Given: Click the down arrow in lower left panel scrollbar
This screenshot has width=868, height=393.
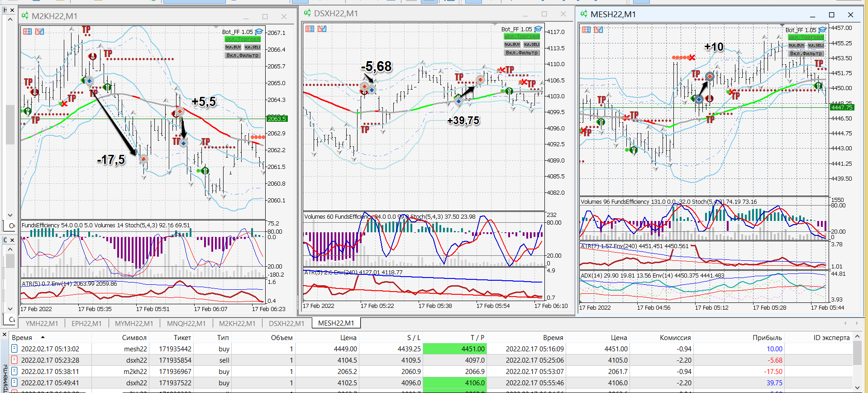Looking at the screenshot, I should click(x=10, y=308).
